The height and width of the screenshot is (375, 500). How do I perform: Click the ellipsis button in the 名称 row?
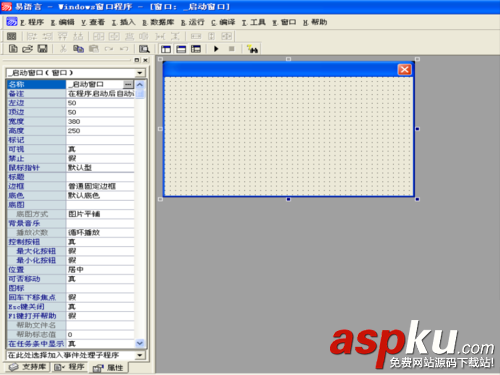(x=128, y=84)
